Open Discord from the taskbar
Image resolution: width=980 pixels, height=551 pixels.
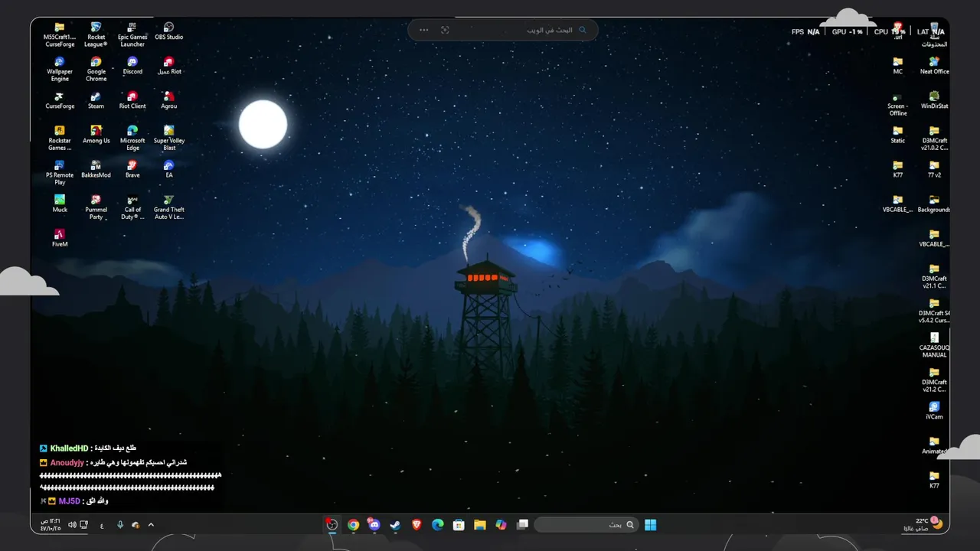tap(374, 525)
